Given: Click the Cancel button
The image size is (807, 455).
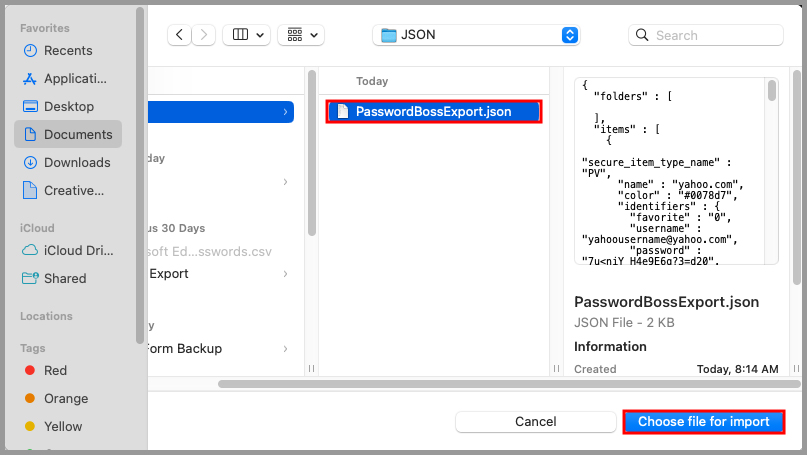Looking at the screenshot, I should [535, 422].
